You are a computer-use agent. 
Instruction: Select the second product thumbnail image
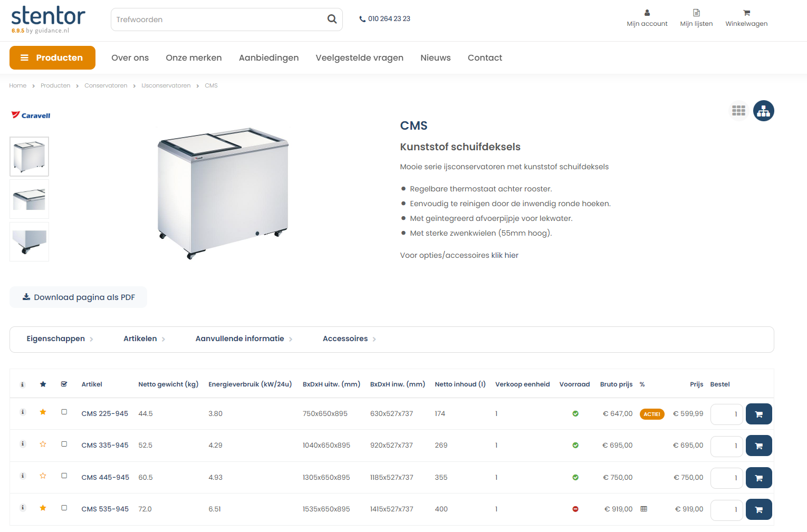(30, 199)
